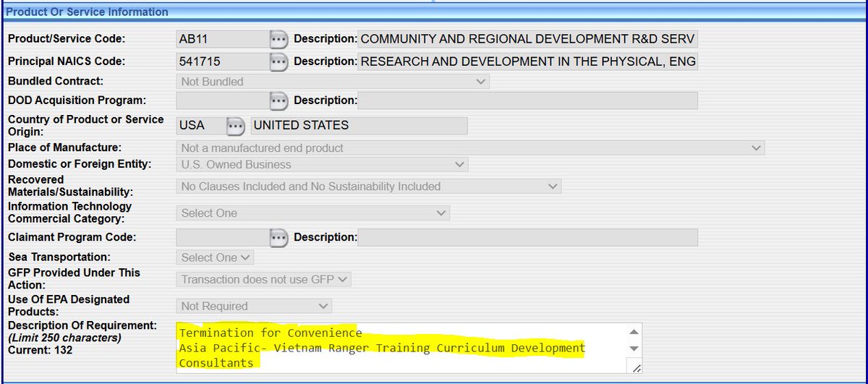Click the 'Consultants' text line in textarea

[216, 363]
